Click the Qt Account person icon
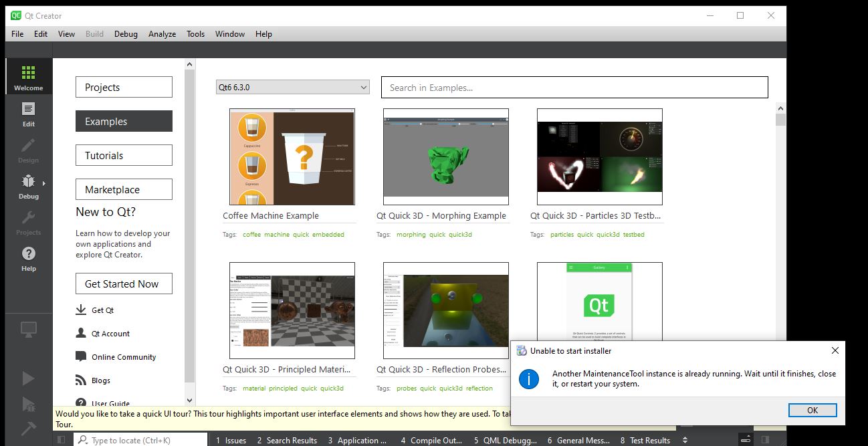Screen dimensions: 868x446 coord(81,333)
